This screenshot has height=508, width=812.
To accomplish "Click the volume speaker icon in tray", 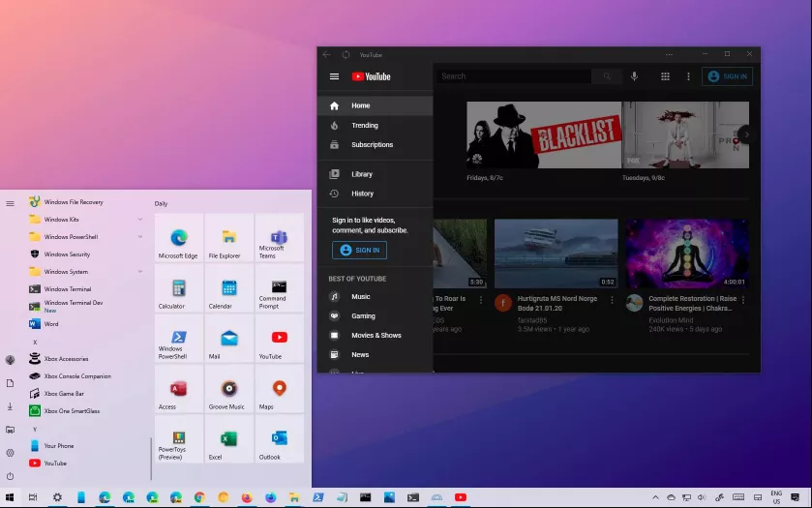I will tap(702, 497).
